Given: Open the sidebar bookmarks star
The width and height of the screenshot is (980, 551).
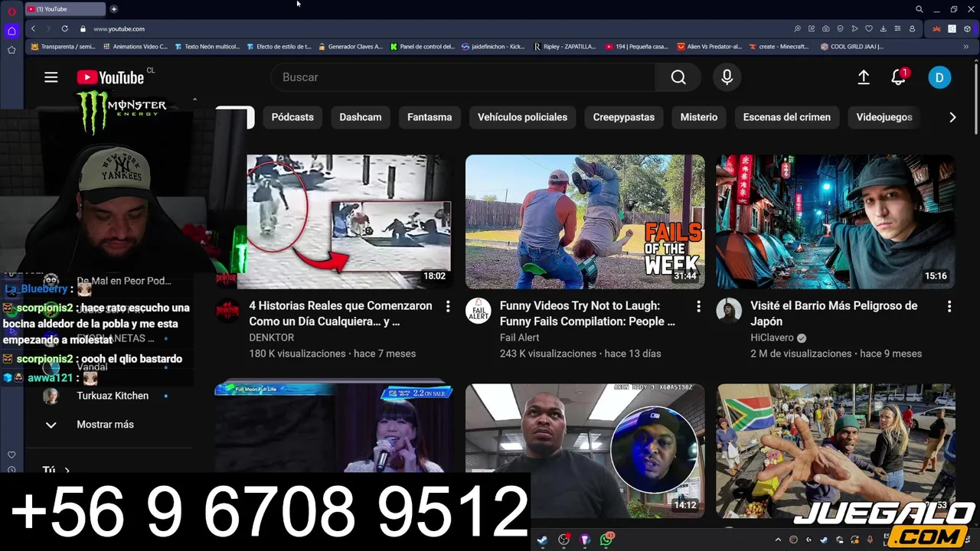Looking at the screenshot, I should click(11, 50).
